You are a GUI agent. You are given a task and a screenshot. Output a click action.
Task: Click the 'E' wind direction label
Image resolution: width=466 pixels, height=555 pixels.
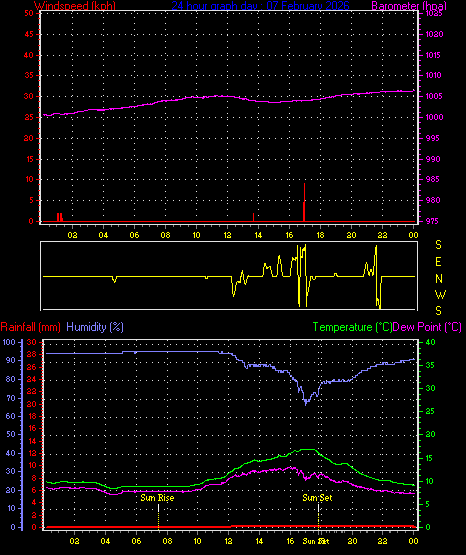click(x=438, y=262)
